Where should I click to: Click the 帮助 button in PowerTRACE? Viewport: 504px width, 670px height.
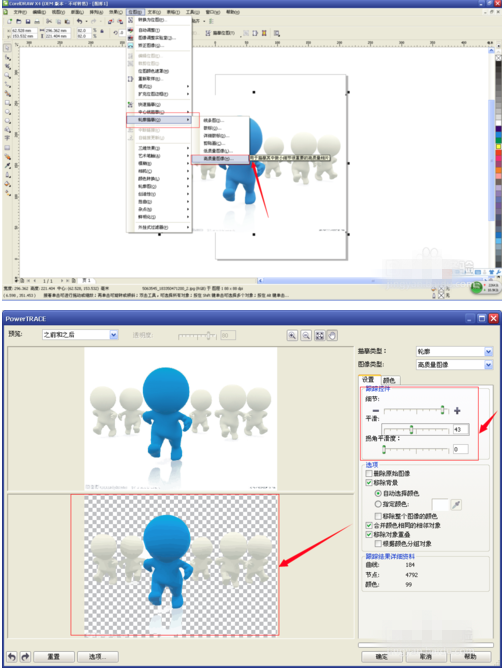470,656
